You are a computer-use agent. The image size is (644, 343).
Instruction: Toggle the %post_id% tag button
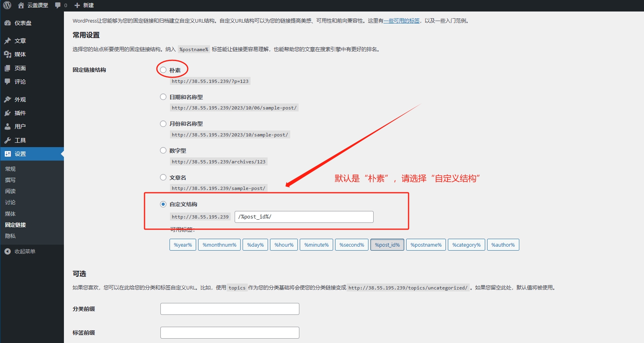[388, 245]
